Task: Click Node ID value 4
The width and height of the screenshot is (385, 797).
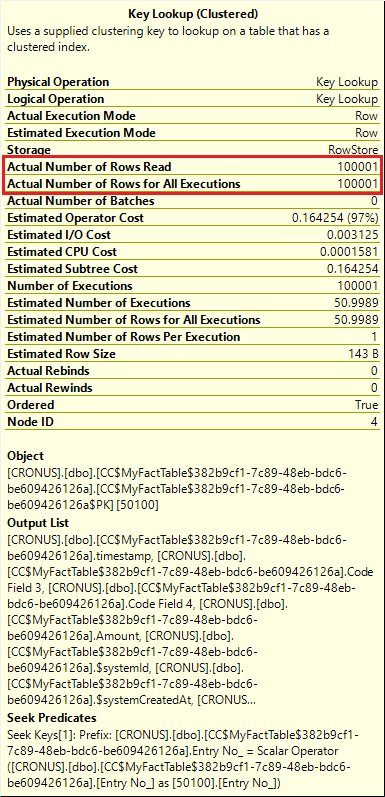Action: click(x=374, y=422)
